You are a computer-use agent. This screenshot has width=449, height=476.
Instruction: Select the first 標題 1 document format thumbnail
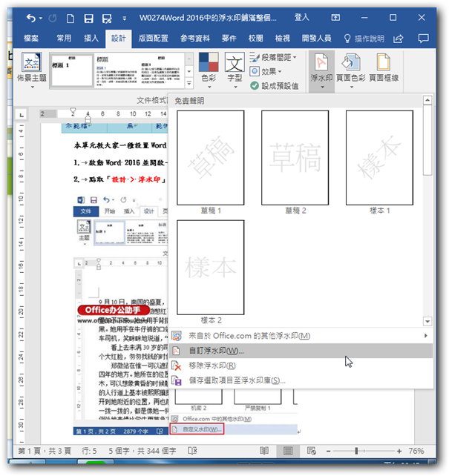point(72,70)
